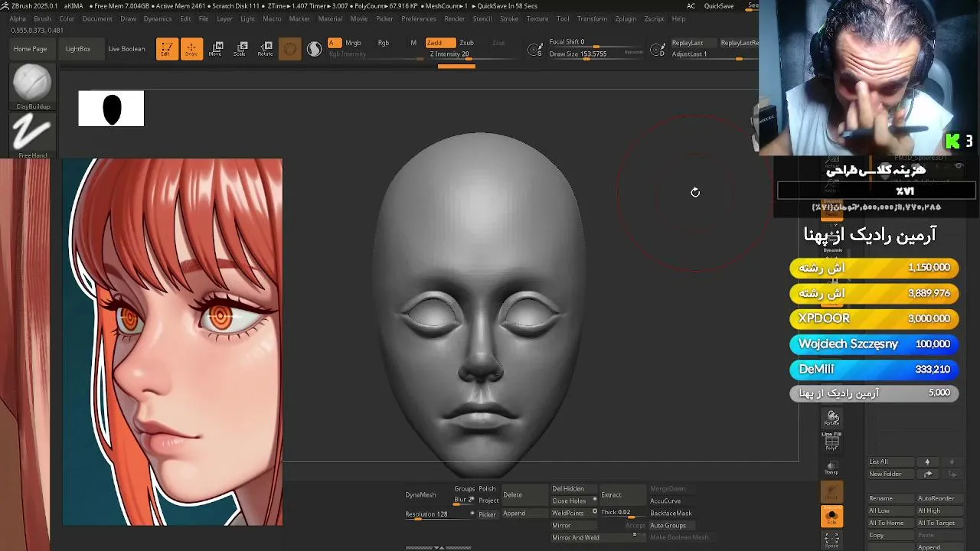Open the Transform menu
This screenshot has height=551, width=980.
(592, 18)
